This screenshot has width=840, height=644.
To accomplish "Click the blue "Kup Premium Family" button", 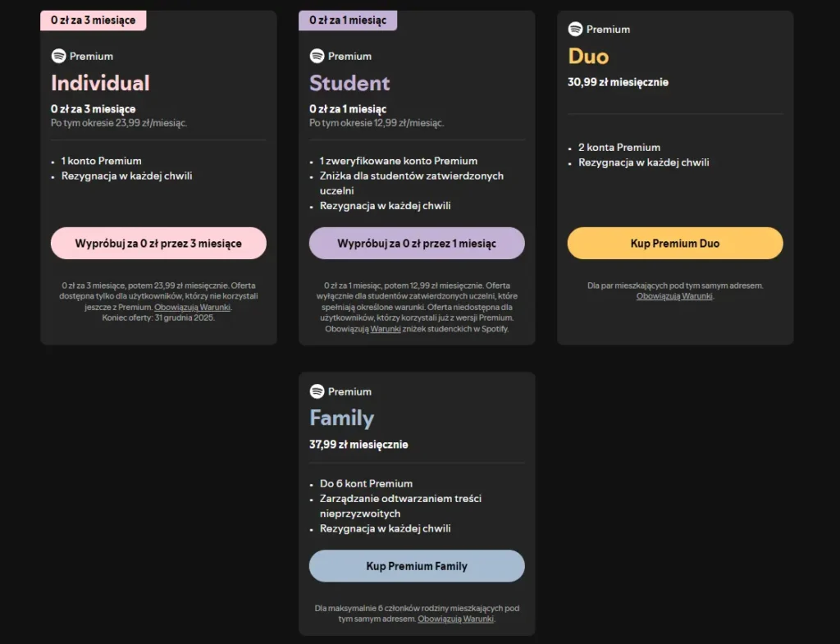I will (417, 566).
